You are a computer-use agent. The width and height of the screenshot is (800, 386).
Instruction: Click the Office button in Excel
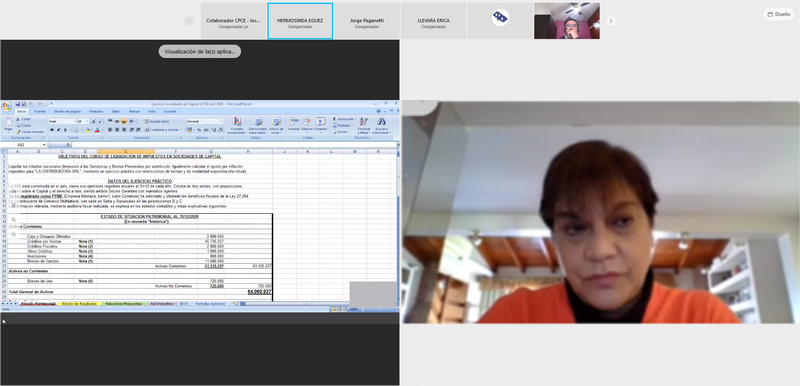click(x=6, y=107)
